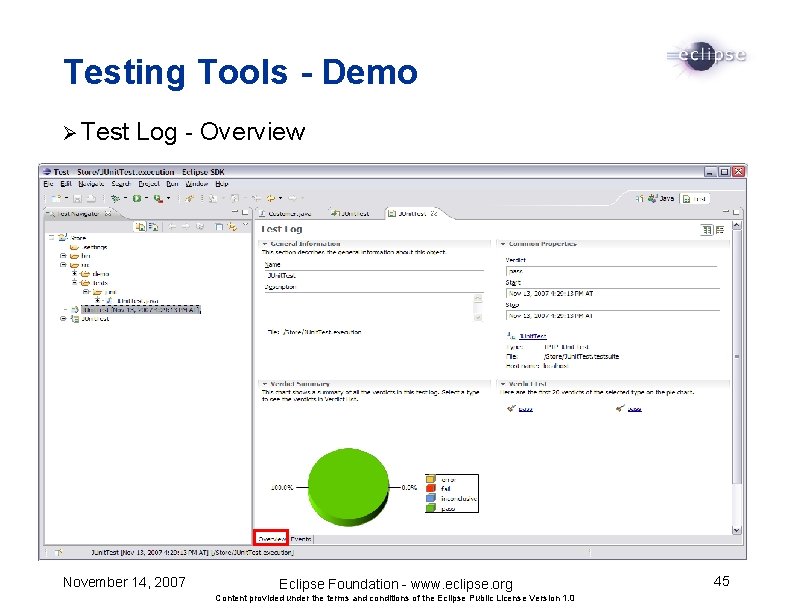The image size is (792, 612).
Task: Click the red fail legend swatch
Action: coord(430,488)
